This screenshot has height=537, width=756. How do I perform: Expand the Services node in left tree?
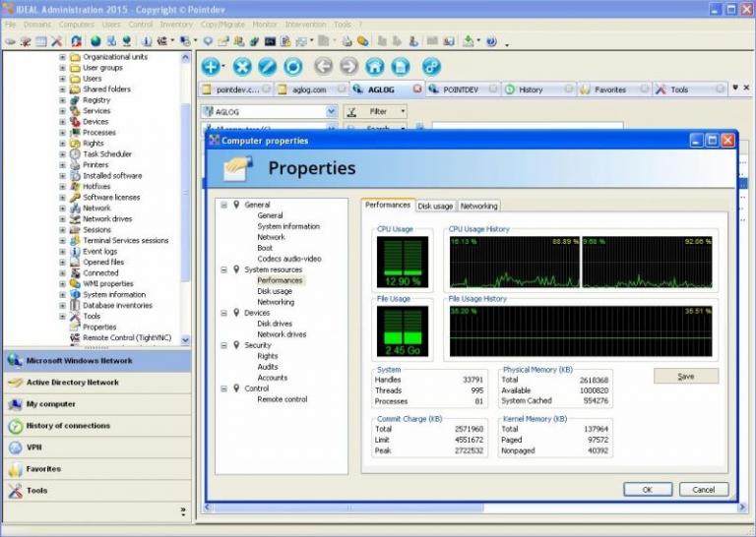[x=63, y=111]
